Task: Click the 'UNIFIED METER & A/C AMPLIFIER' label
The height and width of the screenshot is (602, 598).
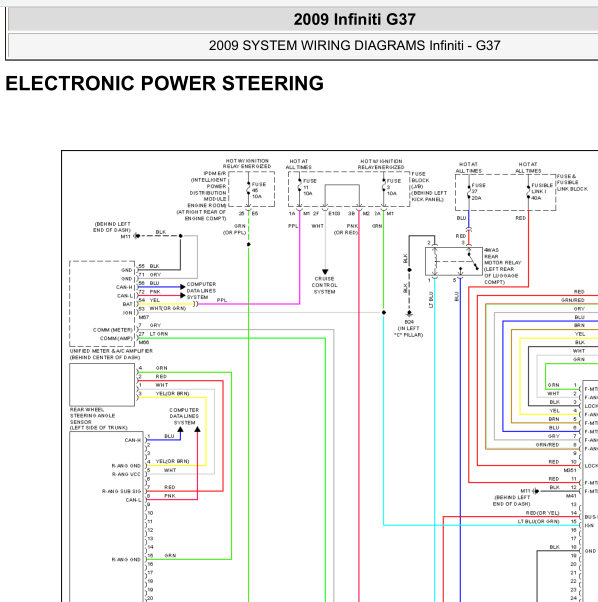Action: (x=111, y=351)
